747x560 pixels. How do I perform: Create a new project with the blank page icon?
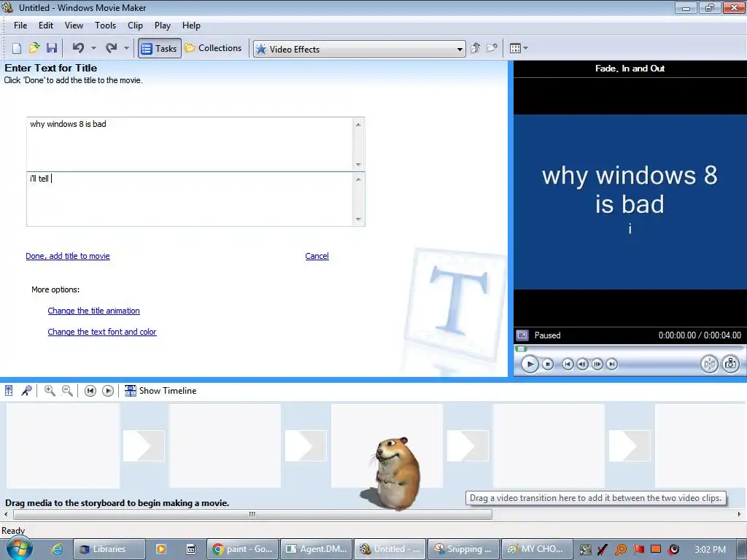(x=17, y=48)
